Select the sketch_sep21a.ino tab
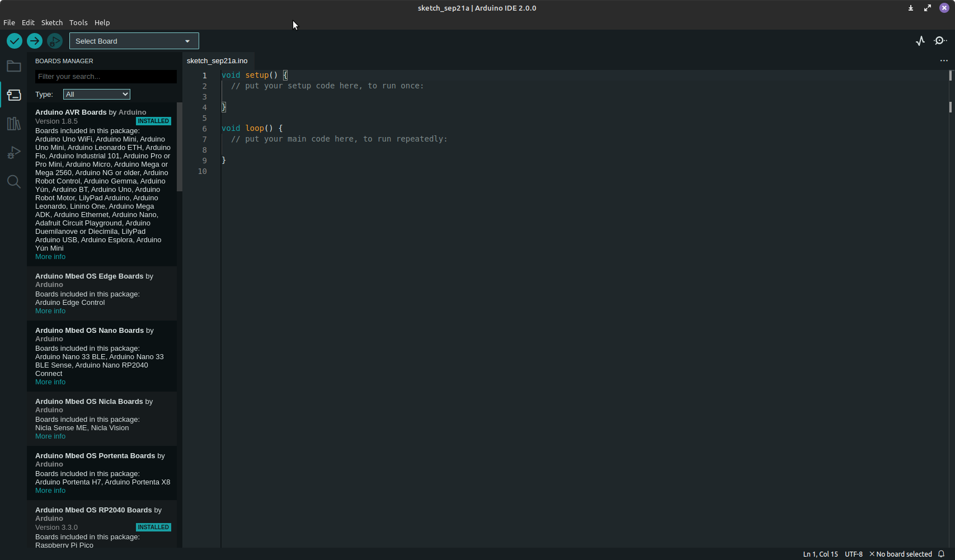 coord(217,60)
